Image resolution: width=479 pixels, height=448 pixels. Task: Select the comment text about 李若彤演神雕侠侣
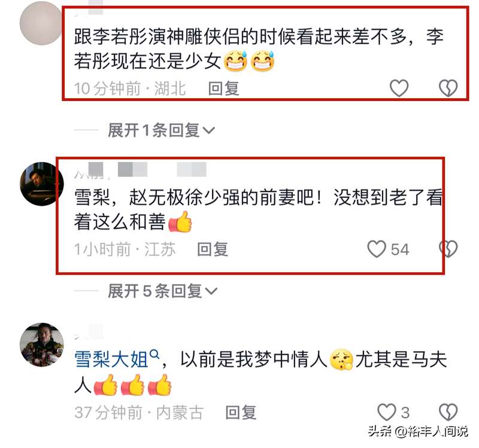259,49
